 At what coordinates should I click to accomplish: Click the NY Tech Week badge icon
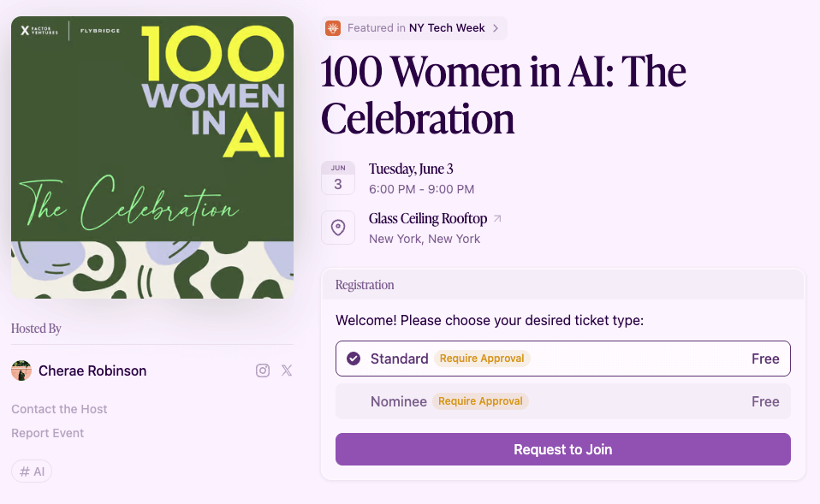333,28
